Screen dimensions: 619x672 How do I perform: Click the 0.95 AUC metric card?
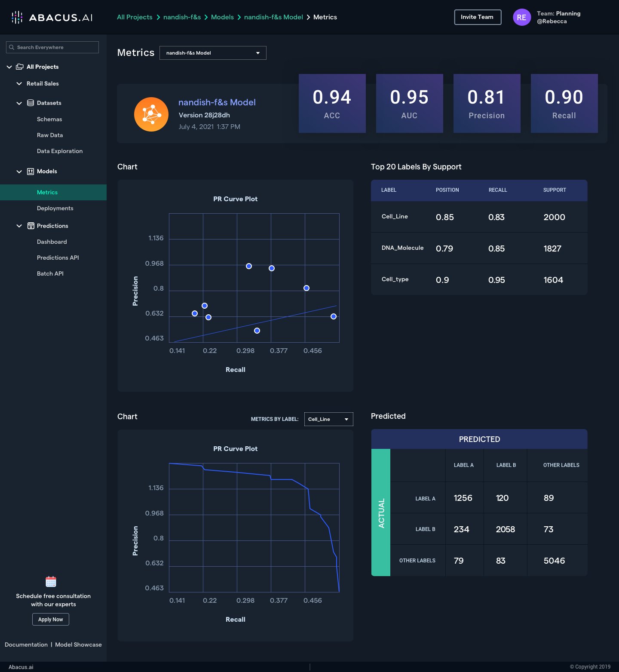pyautogui.click(x=410, y=103)
